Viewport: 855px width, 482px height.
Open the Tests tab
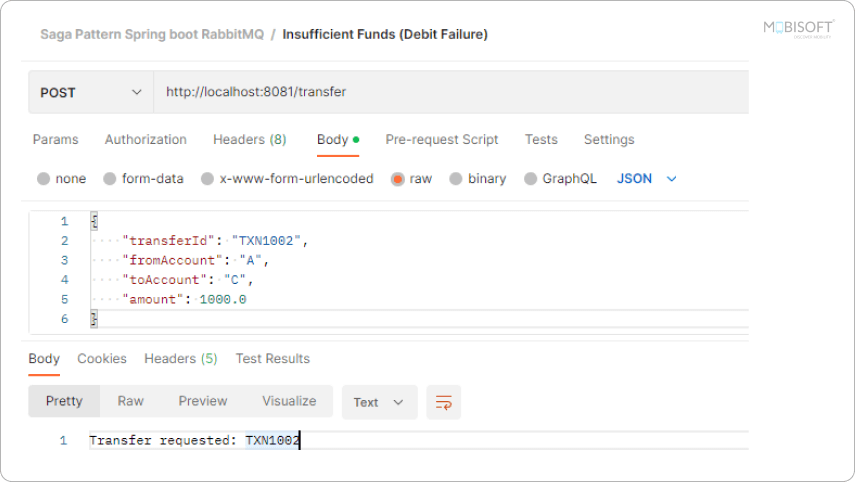coord(541,140)
